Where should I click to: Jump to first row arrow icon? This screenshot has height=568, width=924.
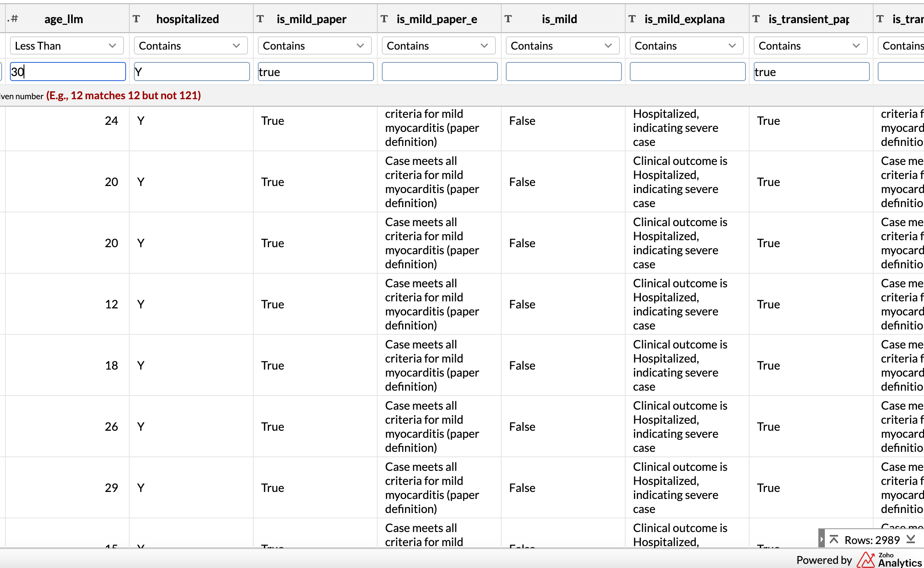tap(834, 539)
